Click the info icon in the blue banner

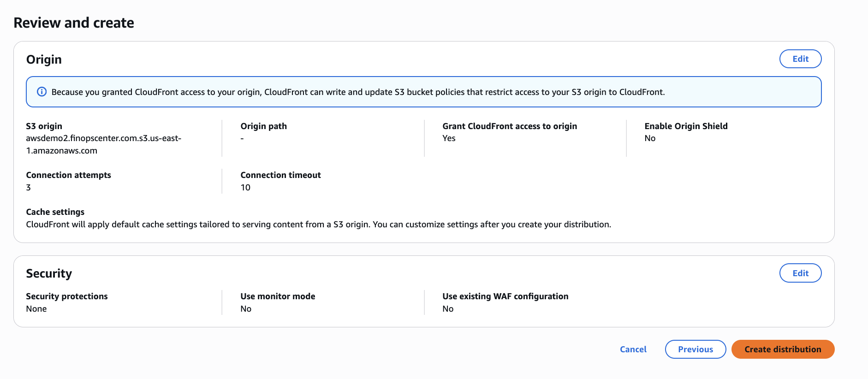point(42,92)
